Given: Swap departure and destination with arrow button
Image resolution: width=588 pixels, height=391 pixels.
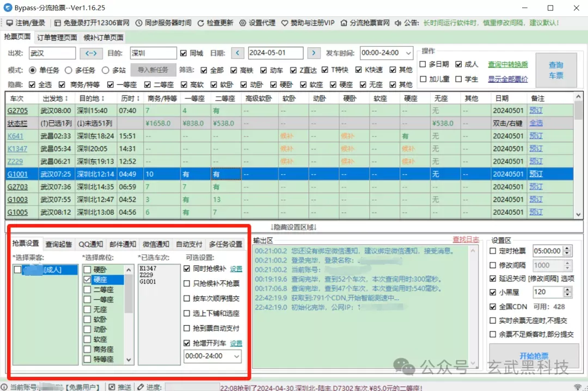Looking at the screenshot, I should [x=91, y=53].
